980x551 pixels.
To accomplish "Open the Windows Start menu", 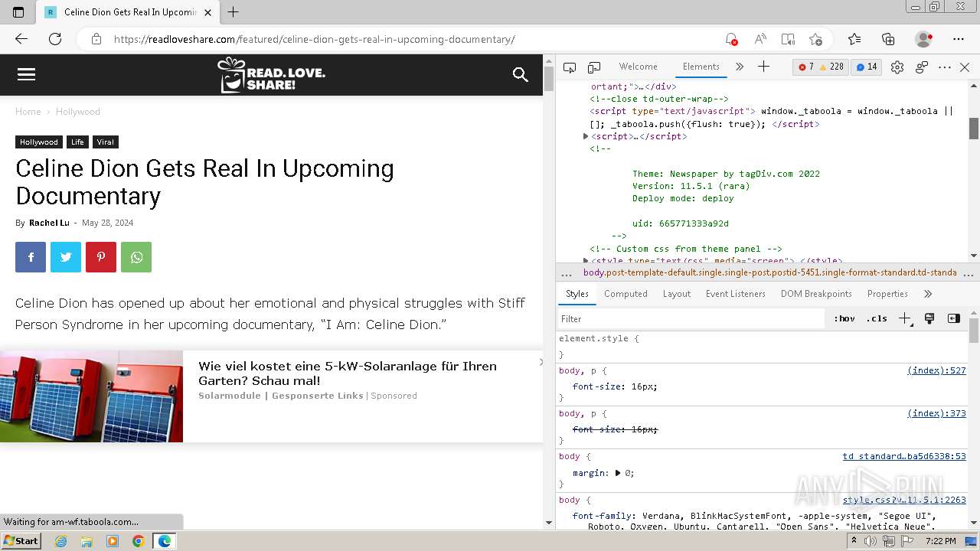I will coord(21,541).
